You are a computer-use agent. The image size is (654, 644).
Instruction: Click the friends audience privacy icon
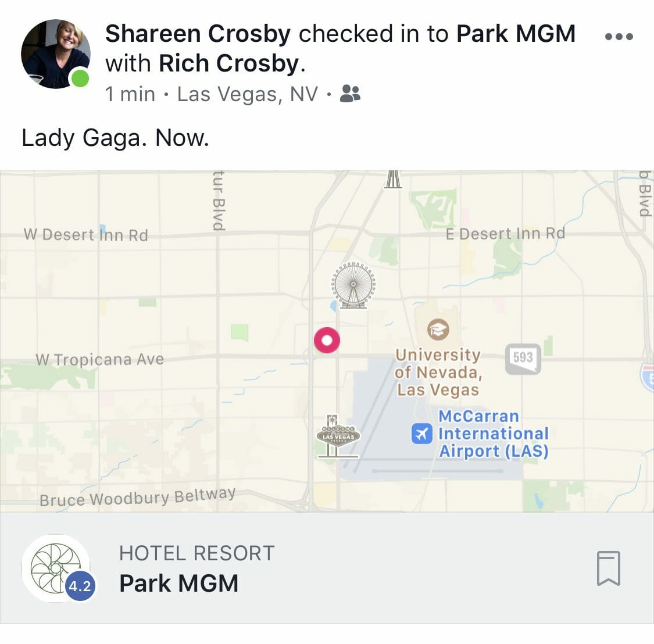click(350, 94)
